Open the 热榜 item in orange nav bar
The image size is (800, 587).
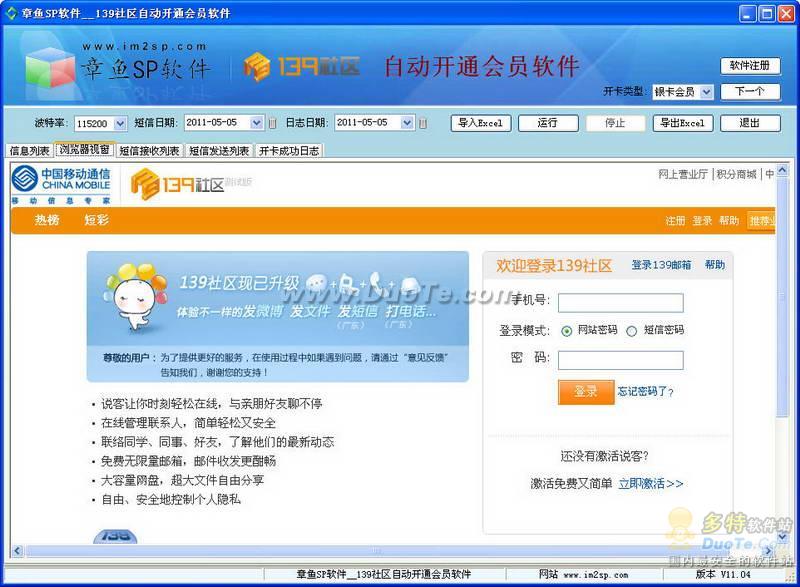[47, 220]
